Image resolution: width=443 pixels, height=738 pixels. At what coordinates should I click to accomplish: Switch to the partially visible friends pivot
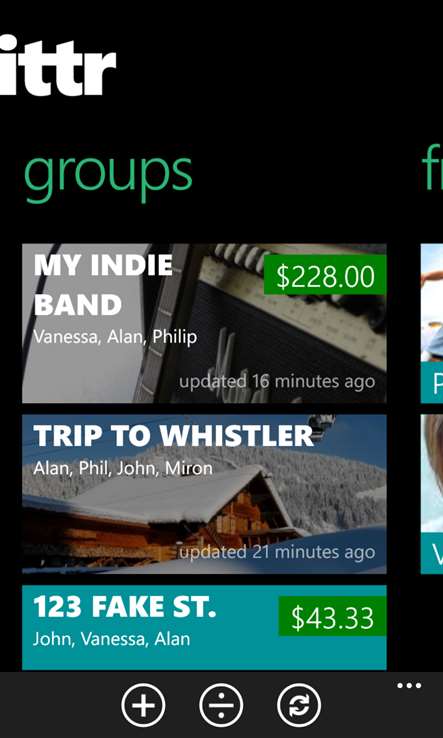[x=433, y=170]
